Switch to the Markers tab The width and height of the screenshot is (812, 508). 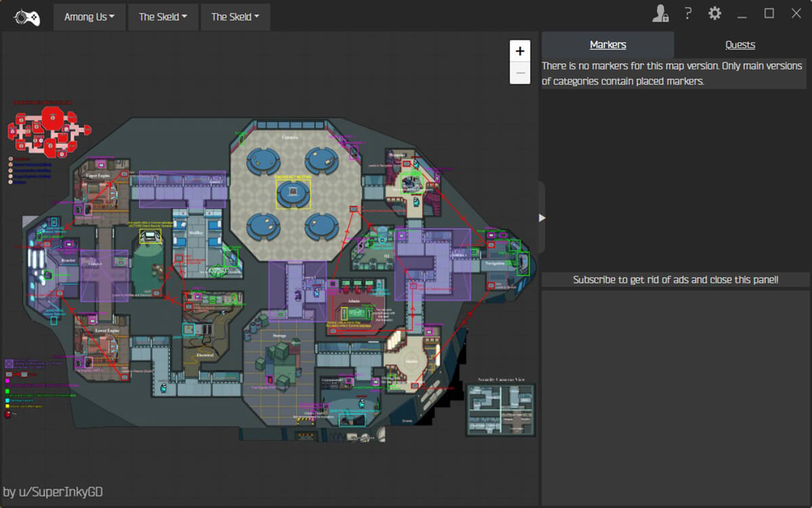pyautogui.click(x=608, y=45)
